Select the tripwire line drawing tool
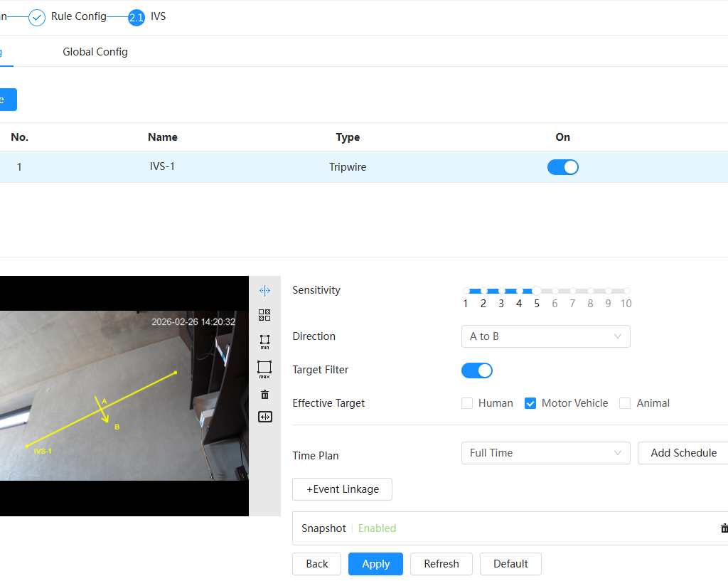This screenshot has height=581, width=728. tap(264, 291)
